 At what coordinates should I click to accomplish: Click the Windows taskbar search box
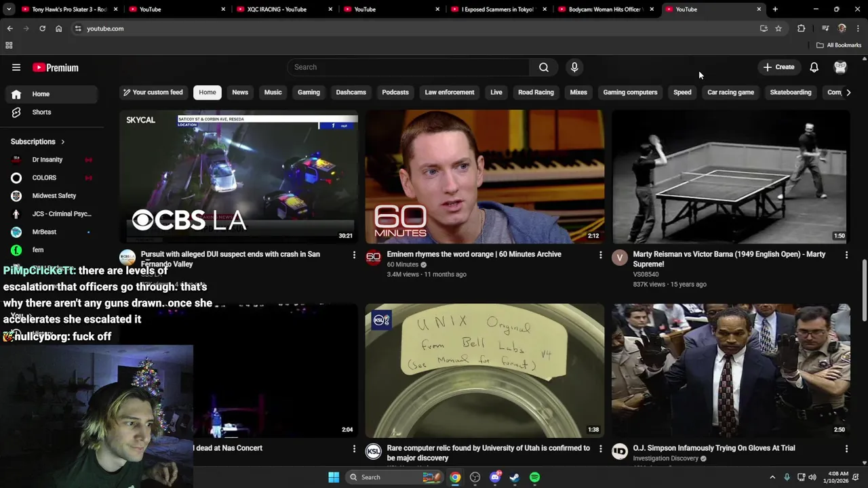coord(395,477)
